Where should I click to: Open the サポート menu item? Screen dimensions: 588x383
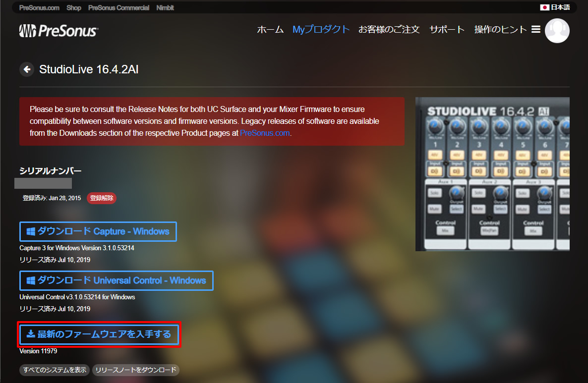point(447,30)
